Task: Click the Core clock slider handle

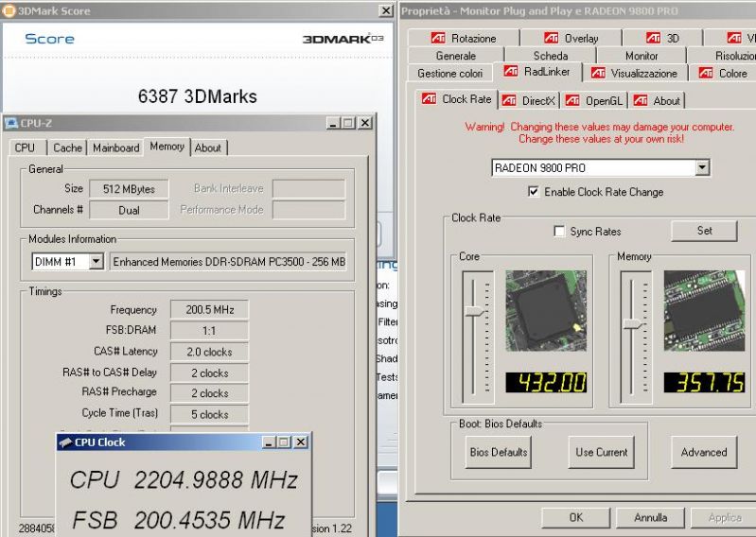Action: (x=474, y=311)
